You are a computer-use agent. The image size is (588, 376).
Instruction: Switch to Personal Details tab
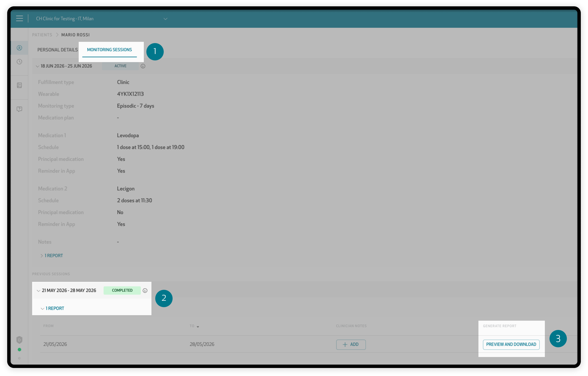pos(58,50)
